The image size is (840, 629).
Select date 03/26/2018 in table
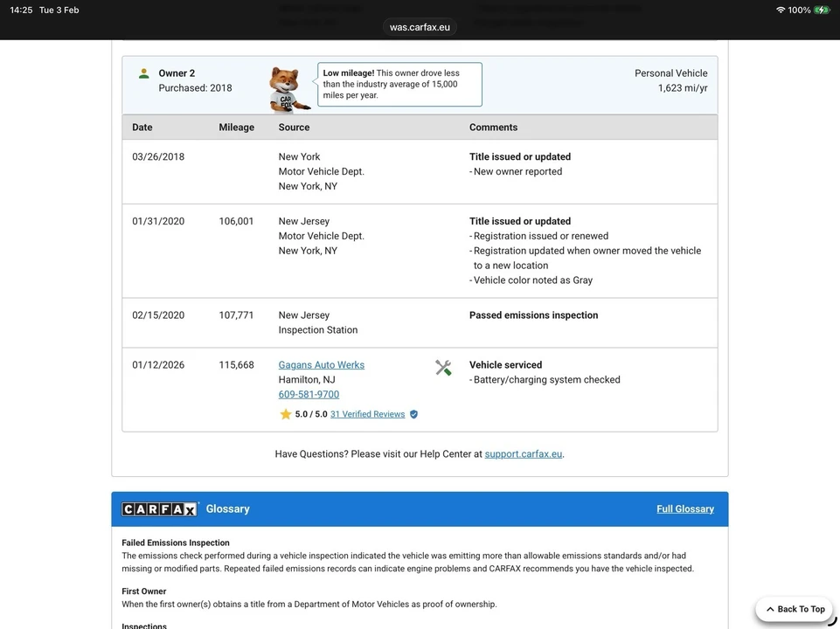[158, 156]
